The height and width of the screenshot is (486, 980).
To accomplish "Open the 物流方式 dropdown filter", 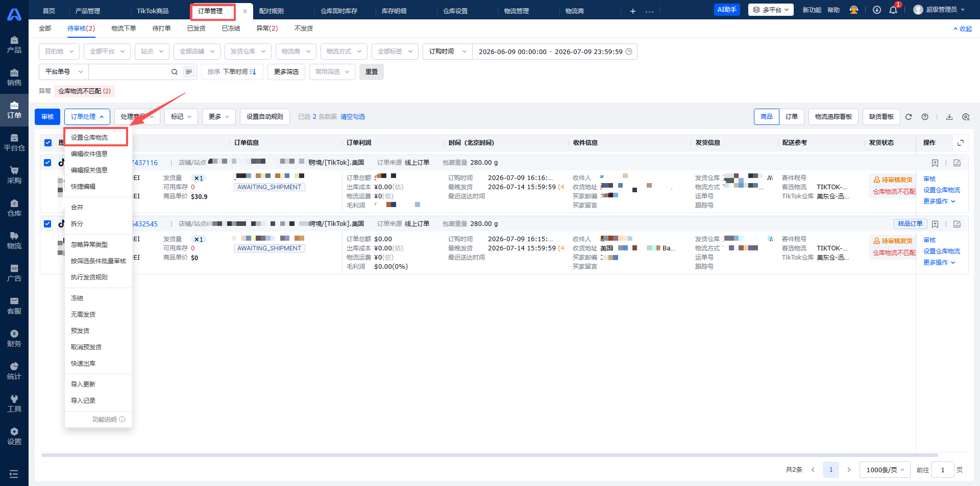I will (x=344, y=52).
